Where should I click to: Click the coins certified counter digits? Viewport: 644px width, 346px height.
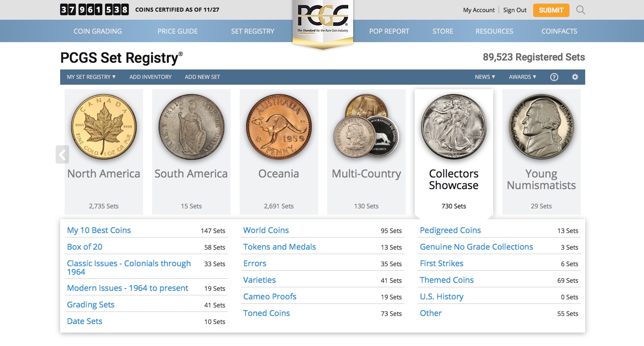point(94,9)
